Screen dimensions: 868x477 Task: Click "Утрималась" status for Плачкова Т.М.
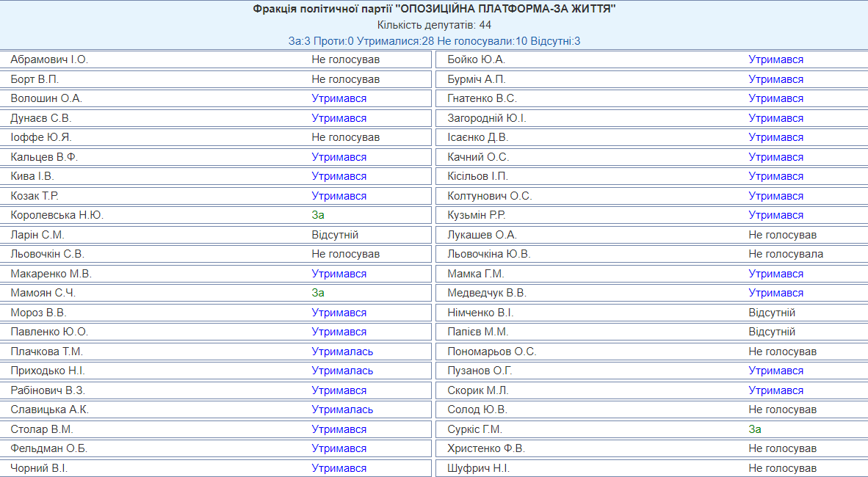pyautogui.click(x=342, y=352)
